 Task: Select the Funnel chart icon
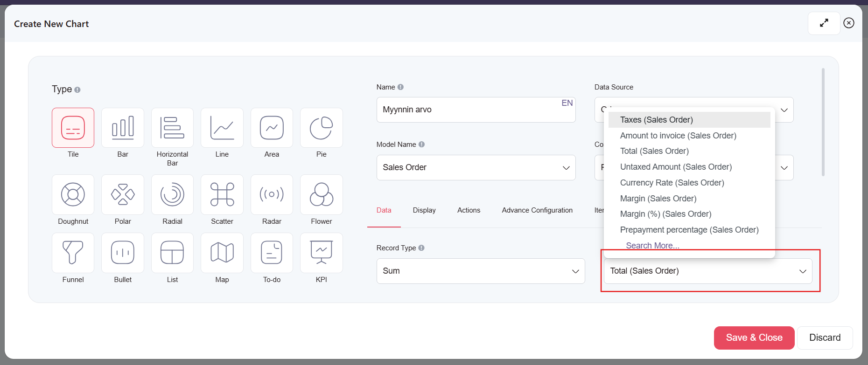pos(73,253)
